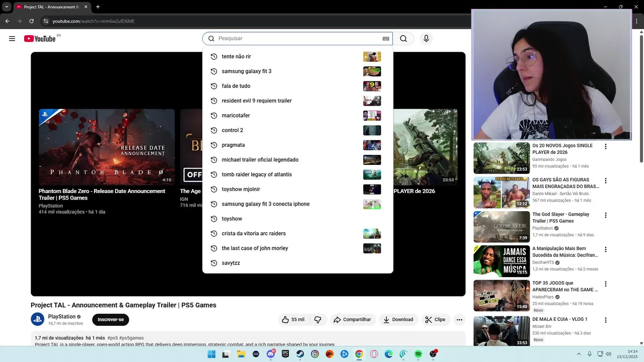Click the #ps5games hashtag link
Image resolution: width=644 pixels, height=362 pixels.
point(132,338)
